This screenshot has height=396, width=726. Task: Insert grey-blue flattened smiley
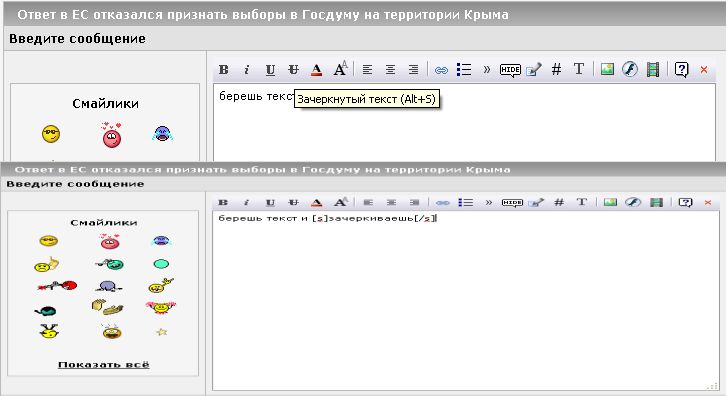(108, 286)
